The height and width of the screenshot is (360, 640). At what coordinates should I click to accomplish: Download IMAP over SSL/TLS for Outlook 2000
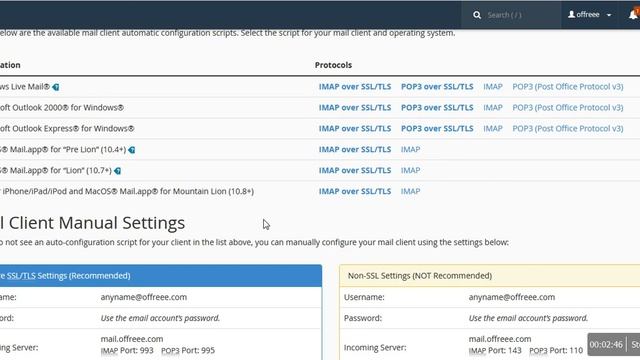coord(355,107)
